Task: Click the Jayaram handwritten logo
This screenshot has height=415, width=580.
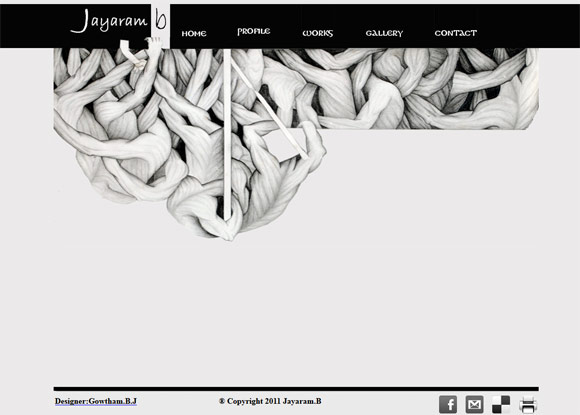Action: click(x=109, y=21)
